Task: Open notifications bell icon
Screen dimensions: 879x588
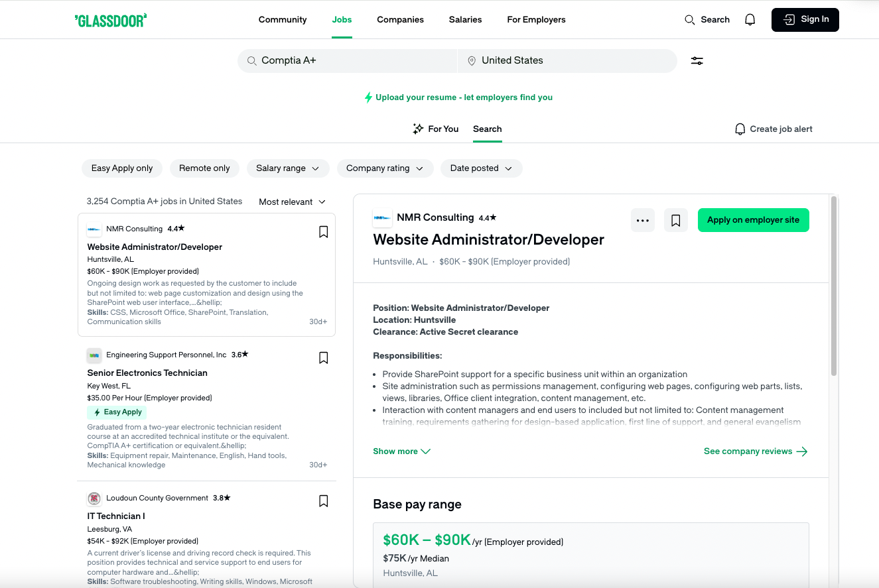Action: pyautogui.click(x=750, y=20)
